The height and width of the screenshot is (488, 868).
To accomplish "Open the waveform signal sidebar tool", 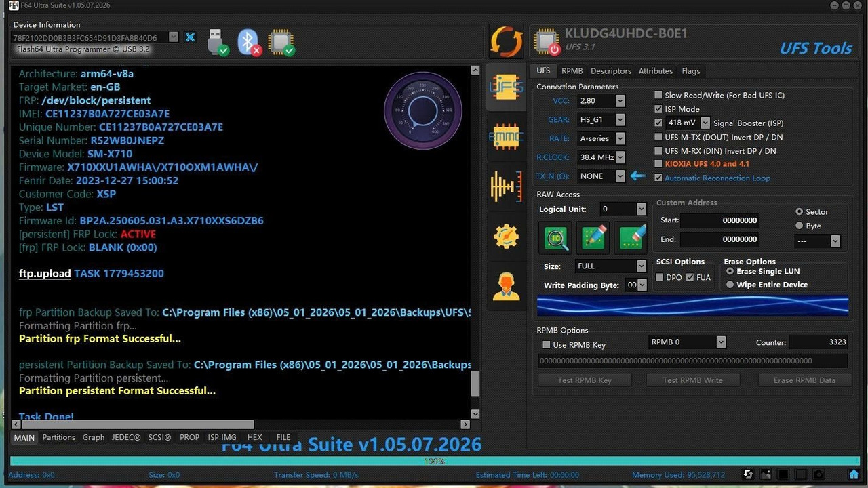I will [x=507, y=186].
